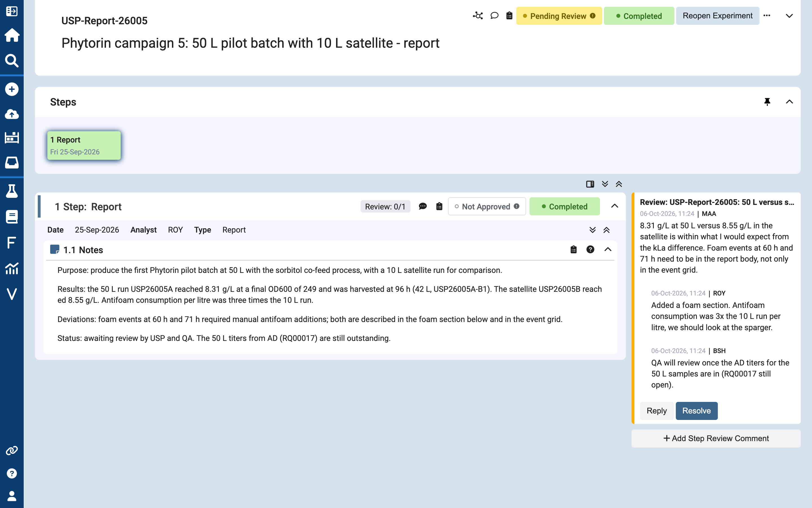Viewport: 812px width, 508px height.
Task: Click the Not Approved step status
Action: (x=487, y=206)
